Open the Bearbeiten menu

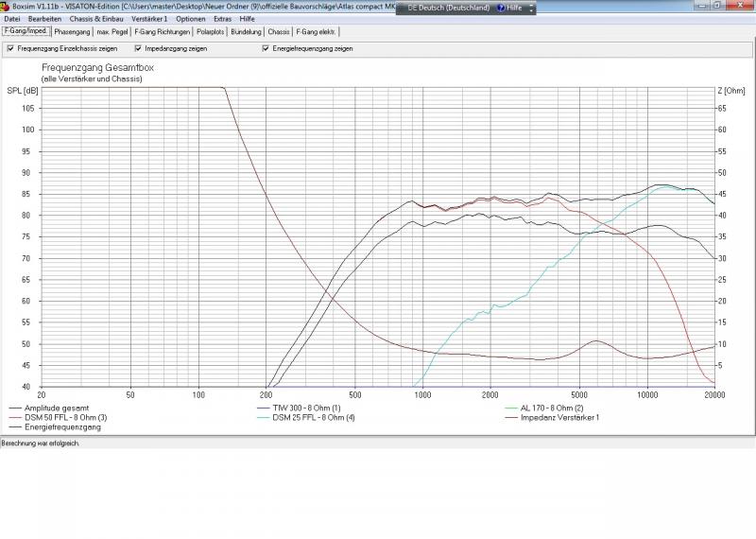(44, 19)
